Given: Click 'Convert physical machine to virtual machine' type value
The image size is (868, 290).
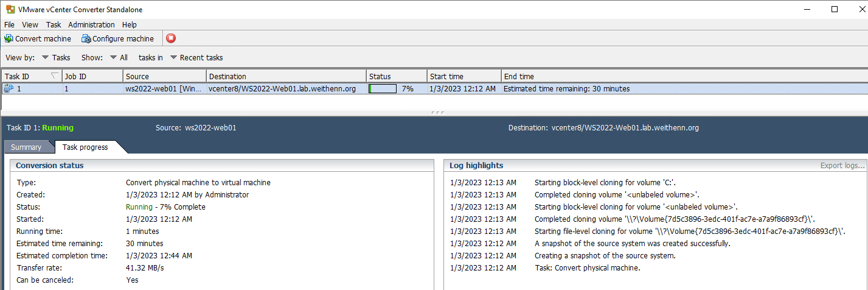Looking at the screenshot, I should [x=198, y=182].
